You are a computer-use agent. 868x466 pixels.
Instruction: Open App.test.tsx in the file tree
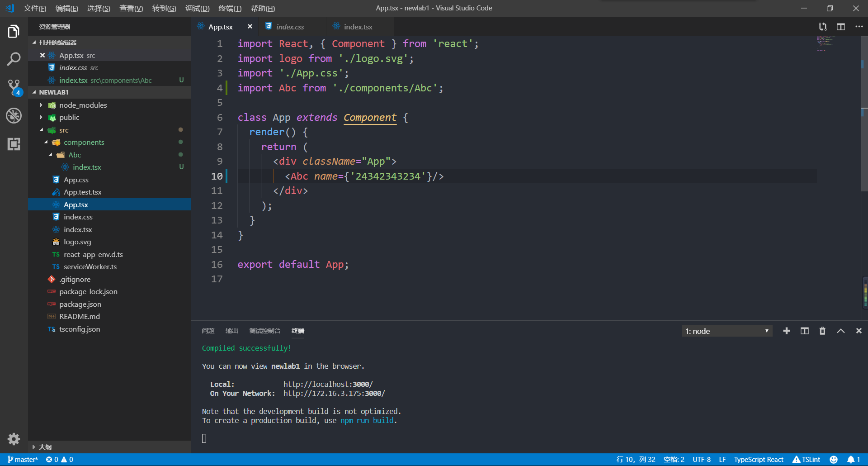(109, 192)
